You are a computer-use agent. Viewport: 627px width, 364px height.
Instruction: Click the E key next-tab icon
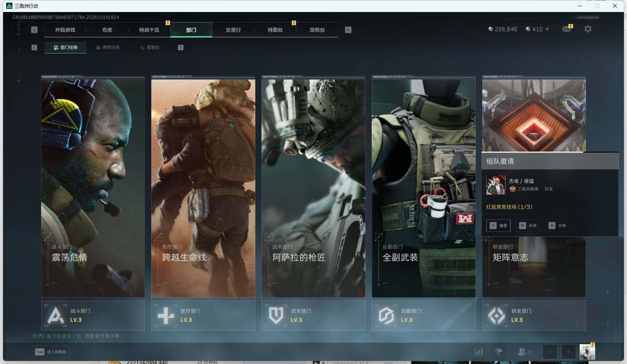[348, 30]
